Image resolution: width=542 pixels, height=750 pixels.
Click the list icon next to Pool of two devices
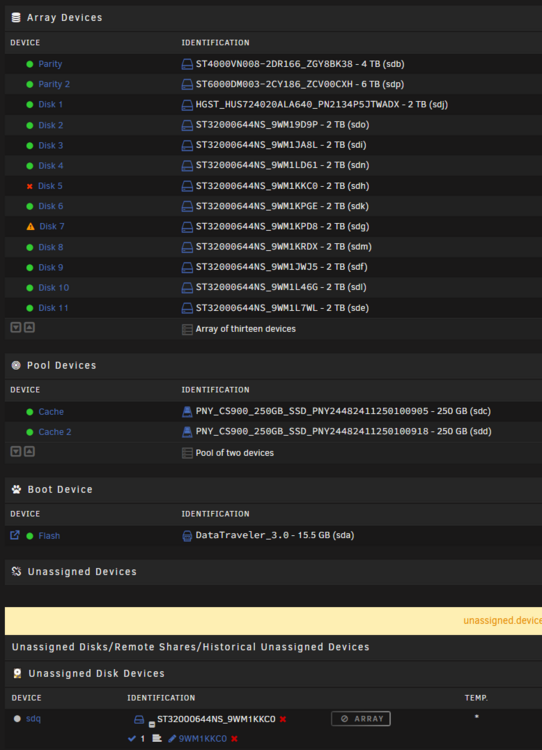[187, 453]
